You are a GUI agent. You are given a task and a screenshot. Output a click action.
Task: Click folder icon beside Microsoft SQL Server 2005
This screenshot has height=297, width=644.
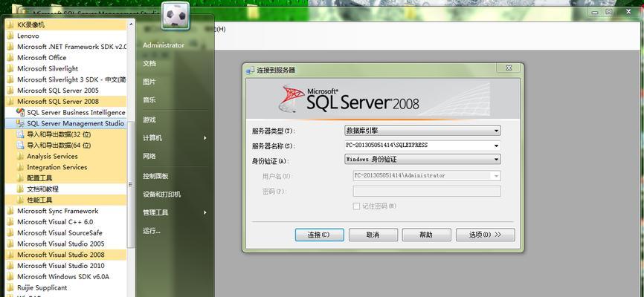point(10,91)
